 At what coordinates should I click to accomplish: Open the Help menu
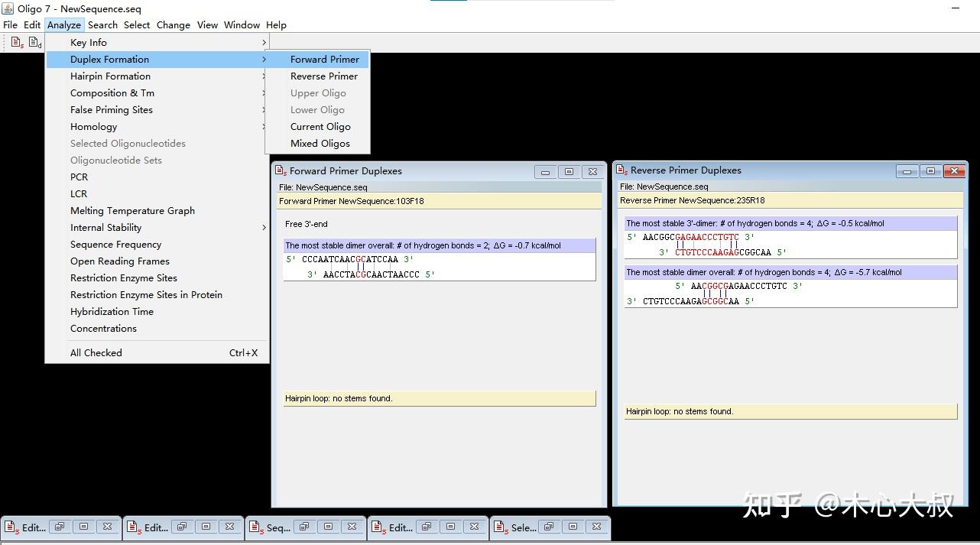click(x=276, y=25)
